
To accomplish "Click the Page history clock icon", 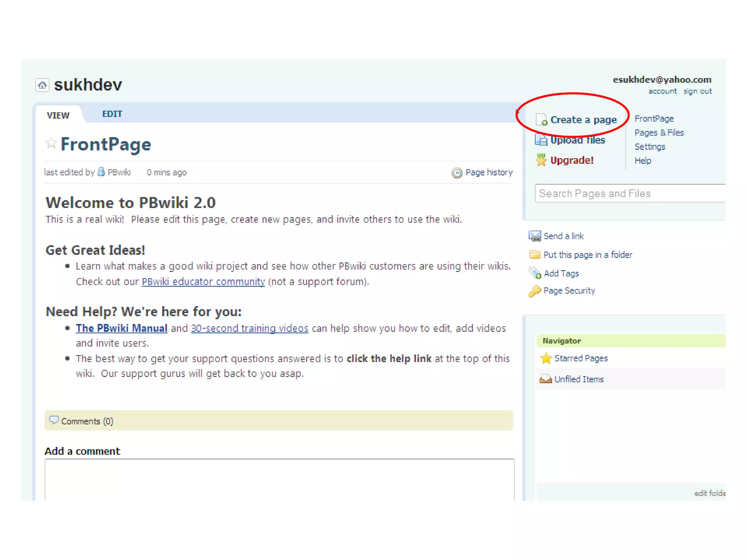I will click(x=457, y=173).
